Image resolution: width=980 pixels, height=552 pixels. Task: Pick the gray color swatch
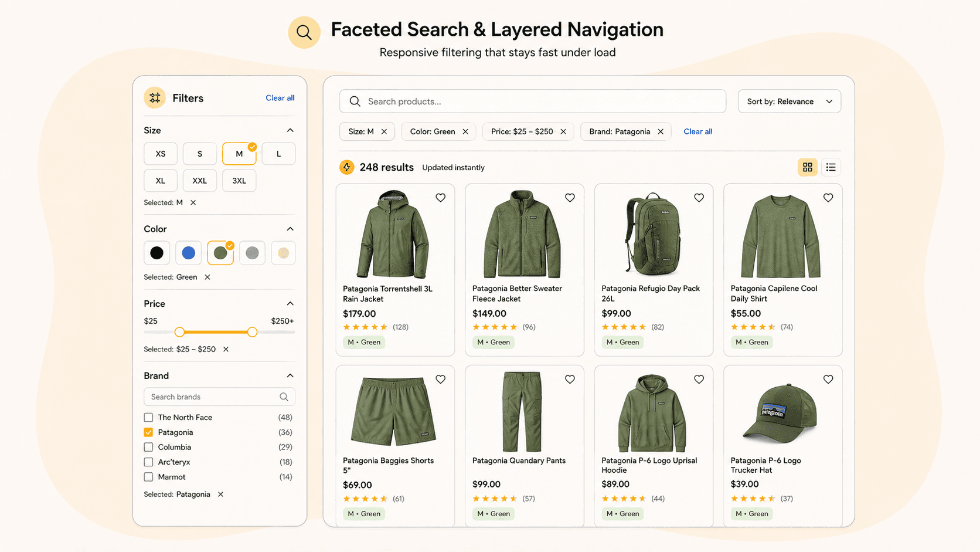click(252, 253)
